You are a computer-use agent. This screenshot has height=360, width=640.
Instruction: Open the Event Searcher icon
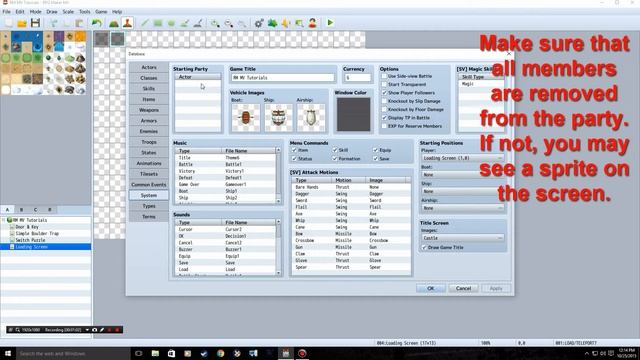pos(299,23)
